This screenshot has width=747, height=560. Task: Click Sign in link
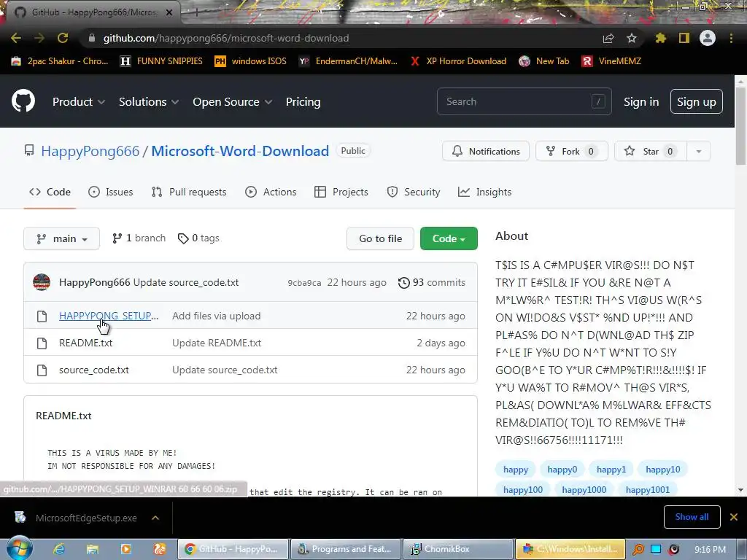[641, 102]
